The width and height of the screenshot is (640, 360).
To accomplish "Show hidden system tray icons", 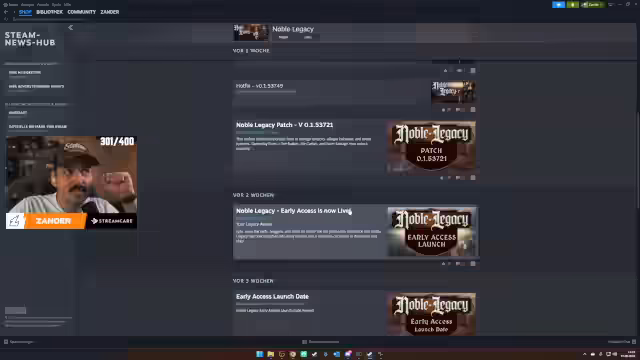I will click(x=584, y=354).
